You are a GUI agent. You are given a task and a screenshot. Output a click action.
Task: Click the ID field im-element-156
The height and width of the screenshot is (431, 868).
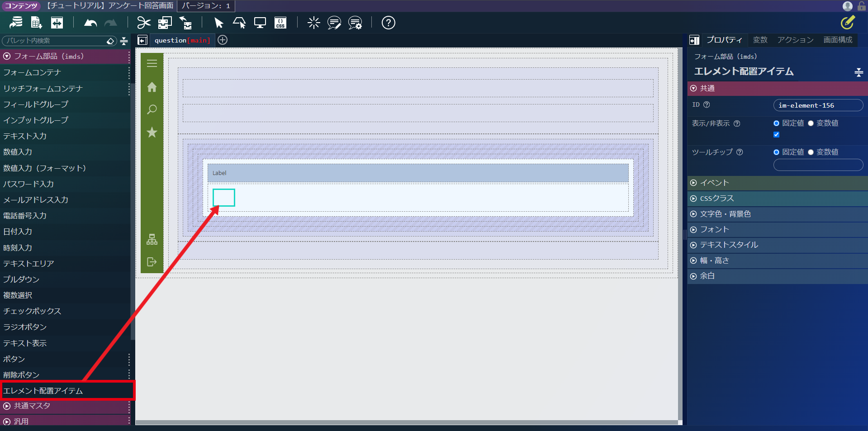click(818, 105)
